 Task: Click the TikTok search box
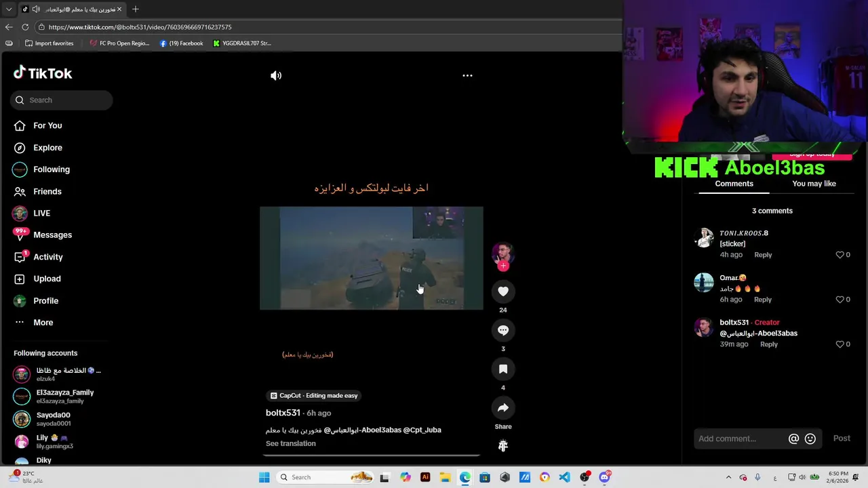(x=61, y=100)
